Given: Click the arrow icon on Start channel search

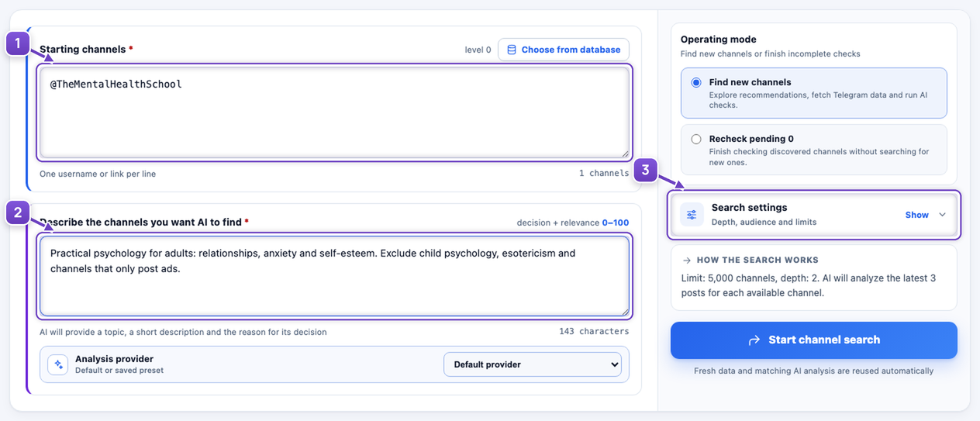Looking at the screenshot, I should pyautogui.click(x=754, y=340).
